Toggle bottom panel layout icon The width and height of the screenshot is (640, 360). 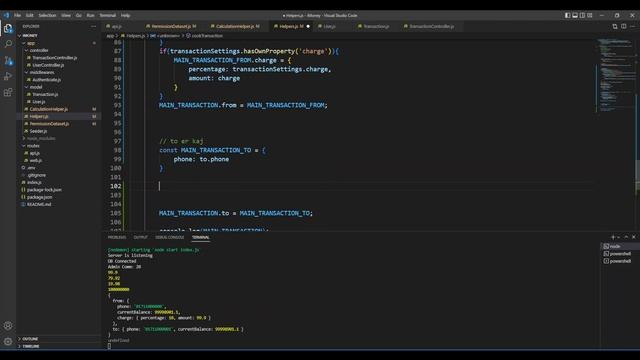[x=575, y=15]
